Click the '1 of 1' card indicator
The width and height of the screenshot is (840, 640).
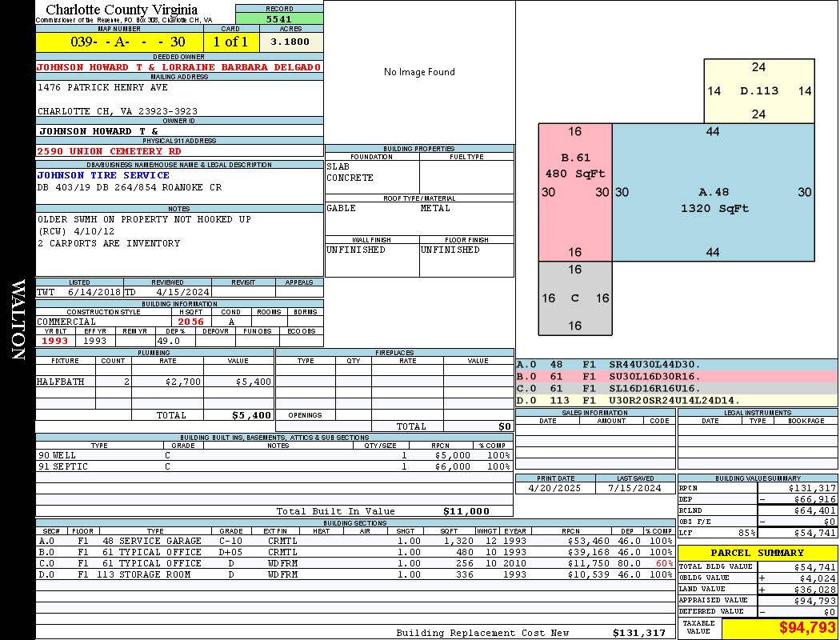click(230, 42)
